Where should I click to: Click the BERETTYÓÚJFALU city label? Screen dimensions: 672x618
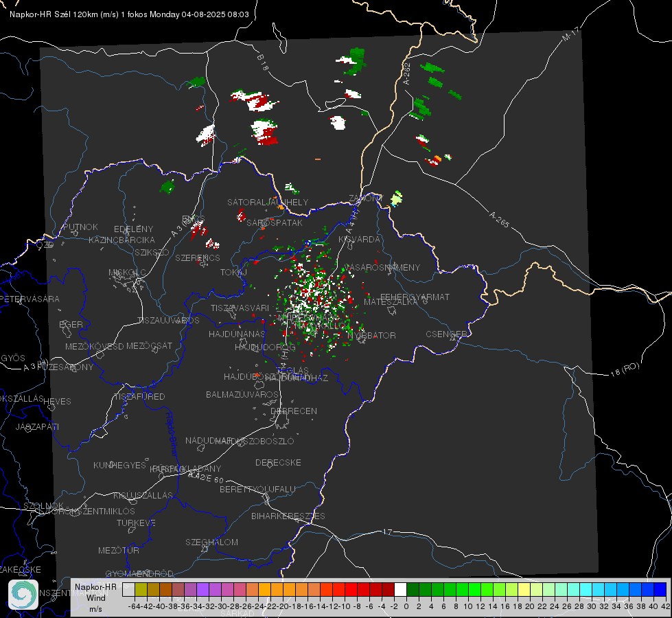(257, 489)
